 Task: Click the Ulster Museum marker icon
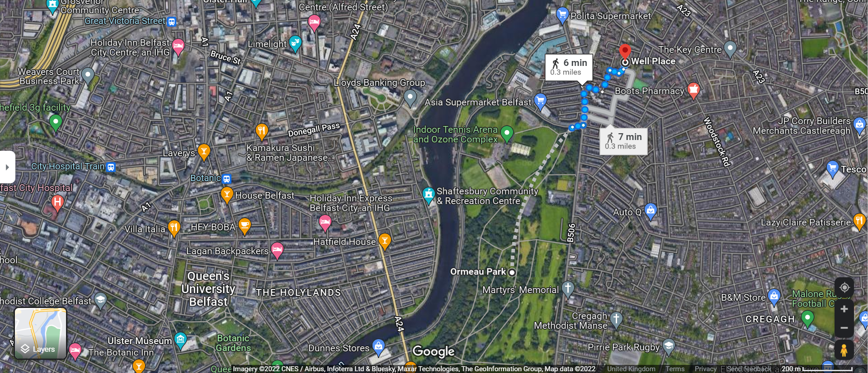point(180,340)
